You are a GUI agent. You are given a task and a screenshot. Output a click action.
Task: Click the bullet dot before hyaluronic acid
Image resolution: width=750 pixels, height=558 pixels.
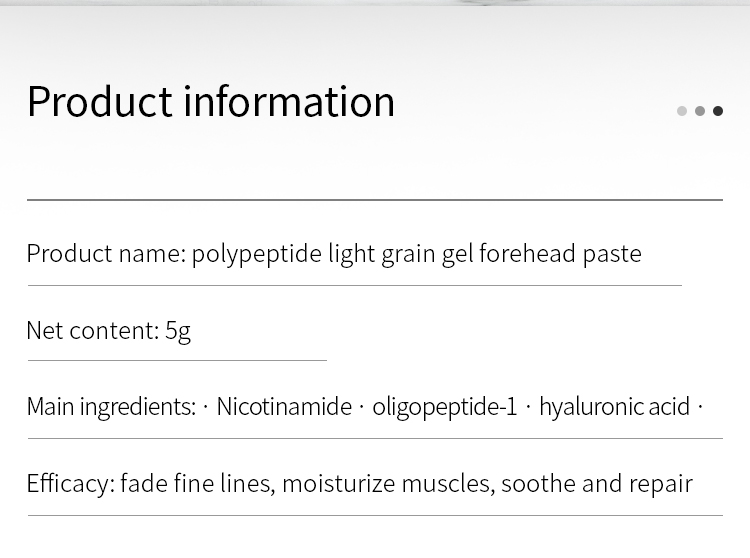[528, 407]
